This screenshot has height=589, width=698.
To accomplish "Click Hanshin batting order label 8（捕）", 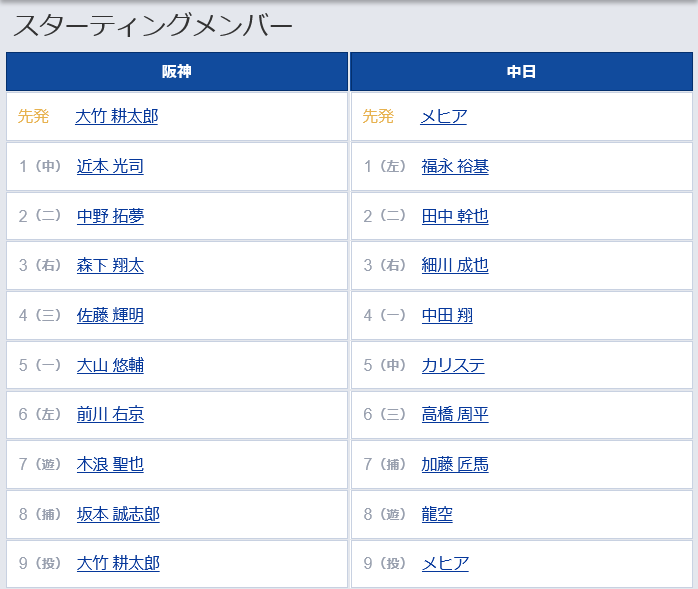I will click(40, 514).
